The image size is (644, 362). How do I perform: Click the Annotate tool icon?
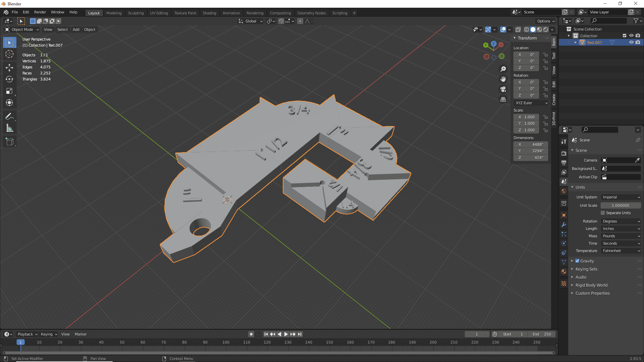[10, 116]
